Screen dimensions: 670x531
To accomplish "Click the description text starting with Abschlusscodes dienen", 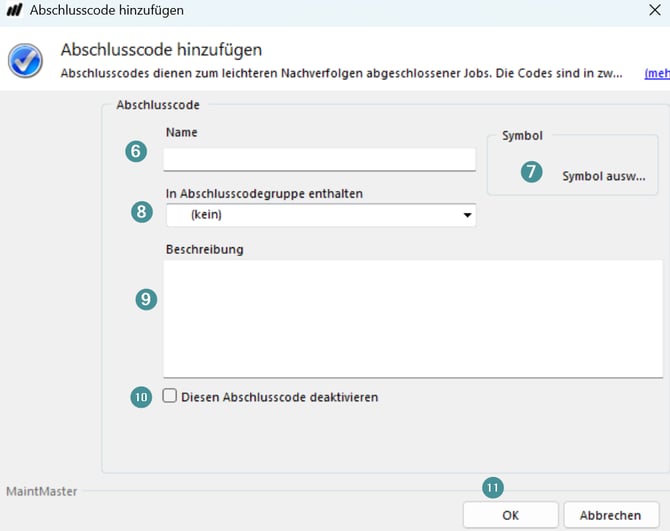I will pos(341,73).
